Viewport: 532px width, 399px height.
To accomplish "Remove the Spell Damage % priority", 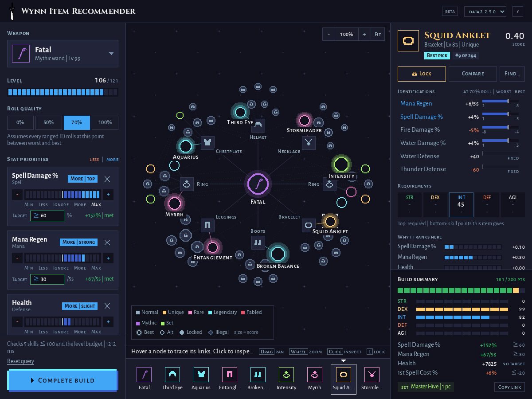I will pos(107,179).
